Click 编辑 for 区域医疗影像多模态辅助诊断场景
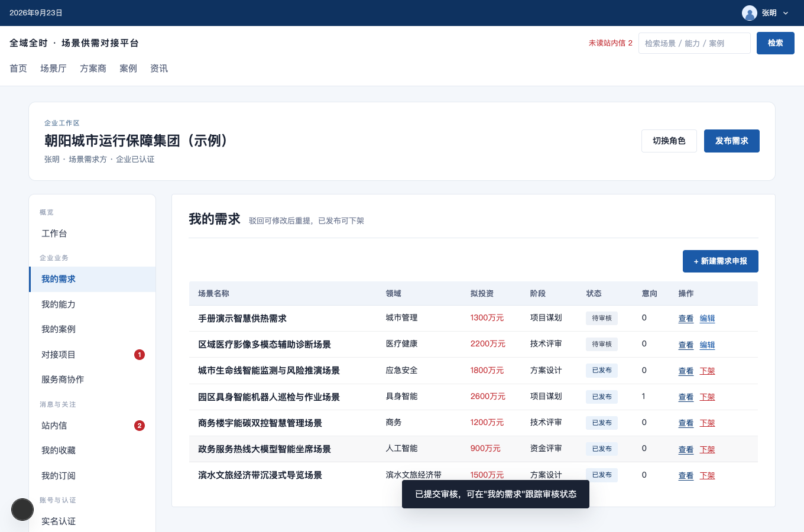Screen dimensions: 804x532 [x=707, y=345]
